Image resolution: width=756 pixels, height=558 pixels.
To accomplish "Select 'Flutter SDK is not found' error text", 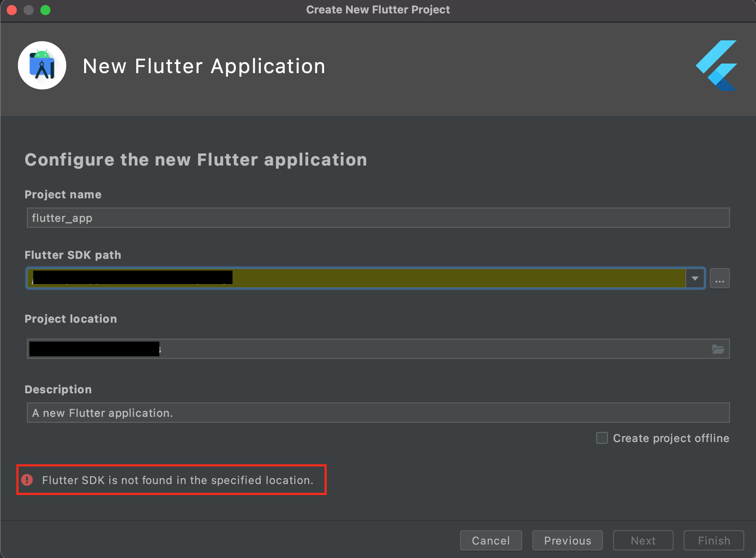I will click(177, 480).
